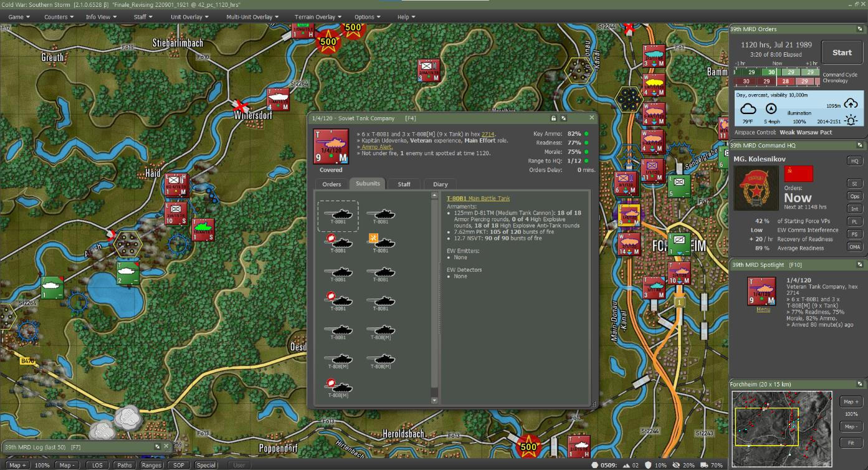This screenshot has width=868, height=470.
Task: Click the PL staff button
Action: coord(854,222)
